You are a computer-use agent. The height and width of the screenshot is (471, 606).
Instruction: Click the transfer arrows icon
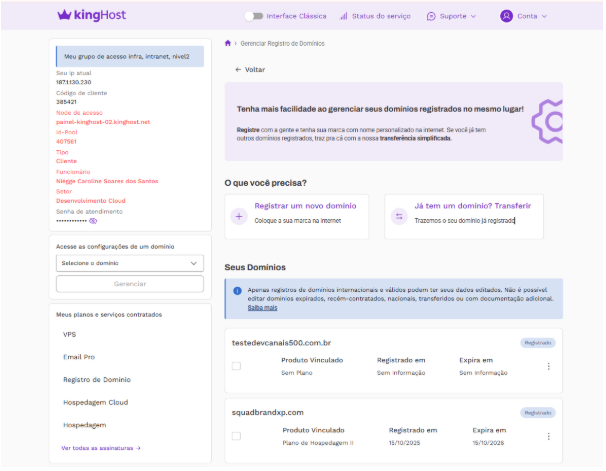click(399, 216)
